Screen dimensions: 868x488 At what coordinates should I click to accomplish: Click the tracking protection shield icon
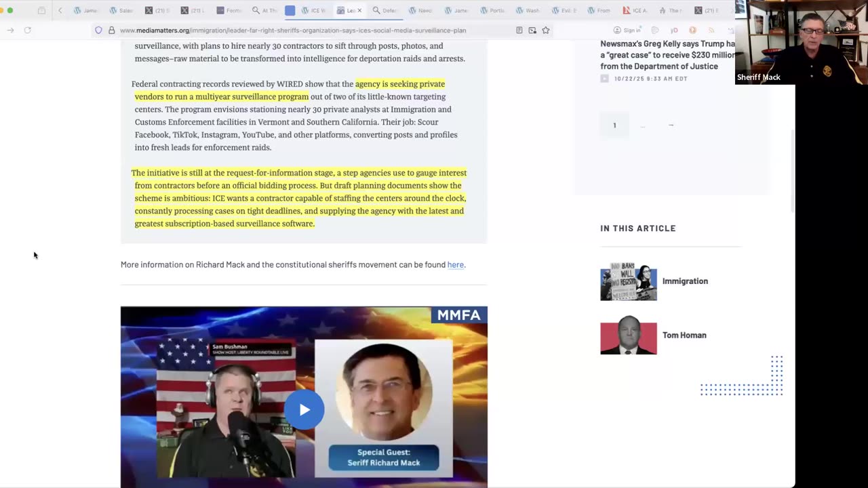(x=98, y=30)
